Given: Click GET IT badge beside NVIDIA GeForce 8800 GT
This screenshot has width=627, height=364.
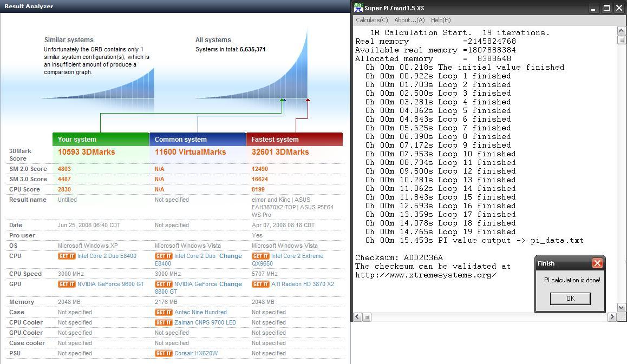Looking at the screenshot, I should (164, 284).
